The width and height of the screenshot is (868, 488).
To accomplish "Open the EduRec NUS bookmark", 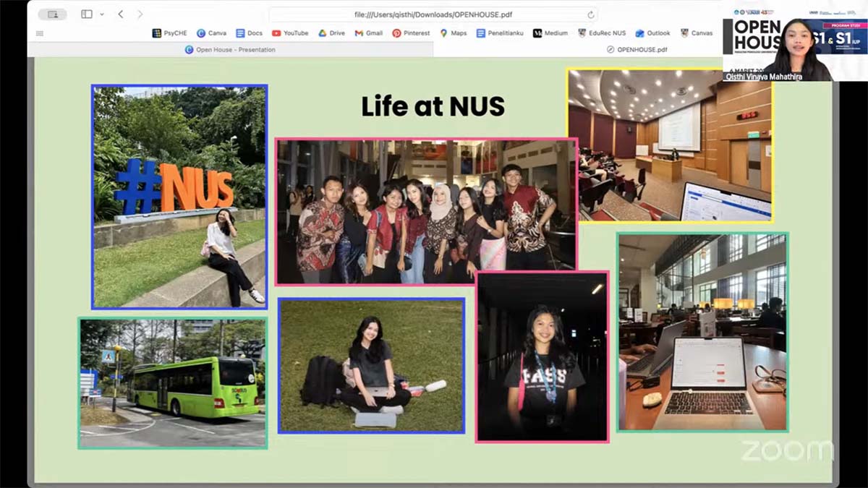I will (x=602, y=33).
